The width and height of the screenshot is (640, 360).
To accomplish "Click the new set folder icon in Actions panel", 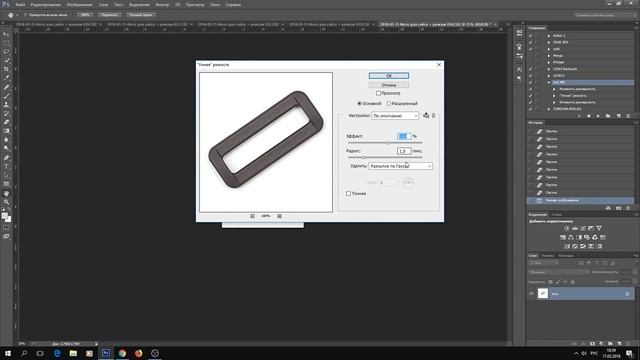I will tap(608, 116).
